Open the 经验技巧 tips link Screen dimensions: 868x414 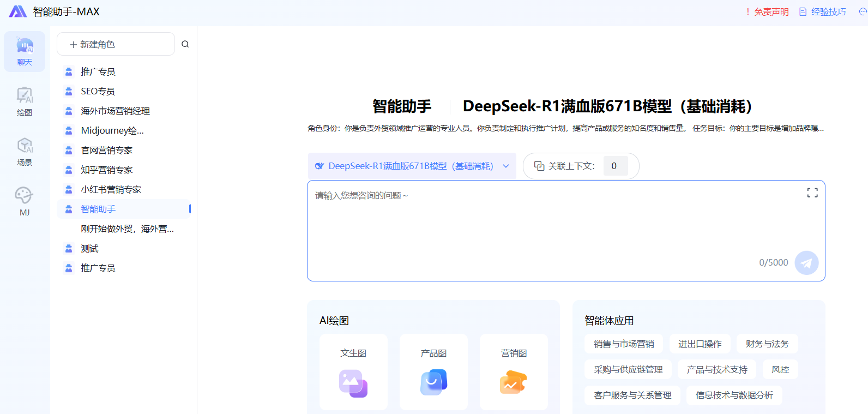823,12
